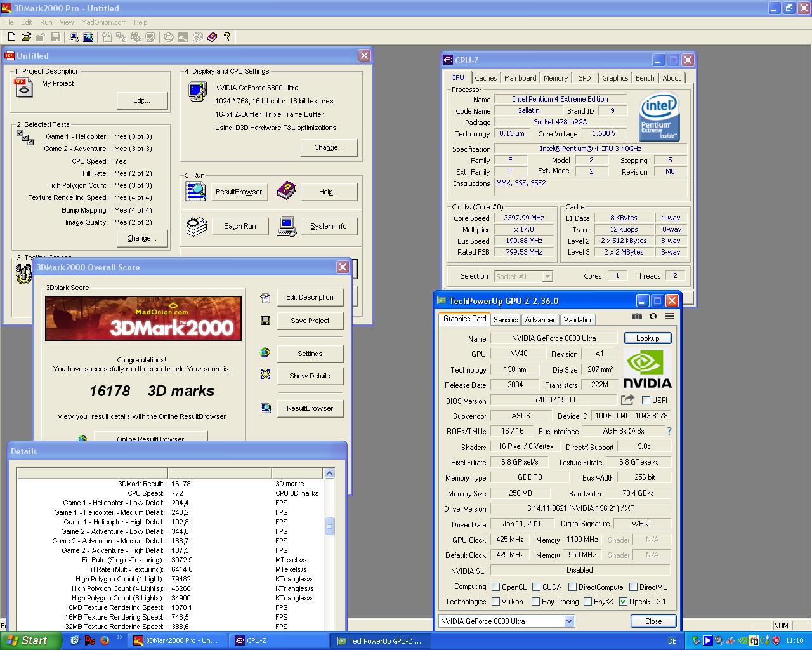Enable the UEFI checkbox in GPU-Z

(x=646, y=401)
